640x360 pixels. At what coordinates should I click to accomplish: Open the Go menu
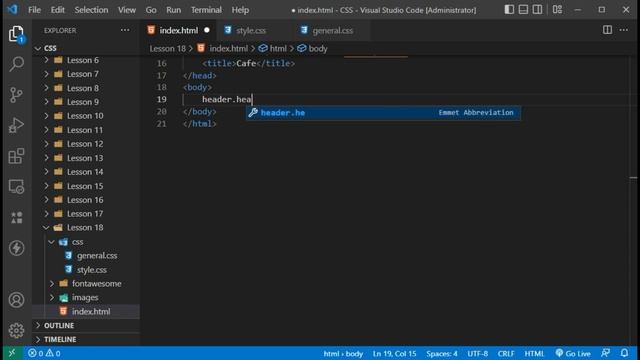tap(151, 10)
